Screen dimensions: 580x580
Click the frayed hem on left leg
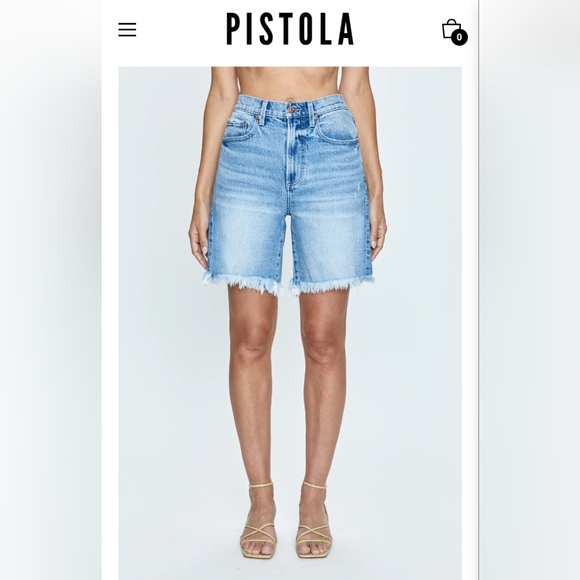243,283
